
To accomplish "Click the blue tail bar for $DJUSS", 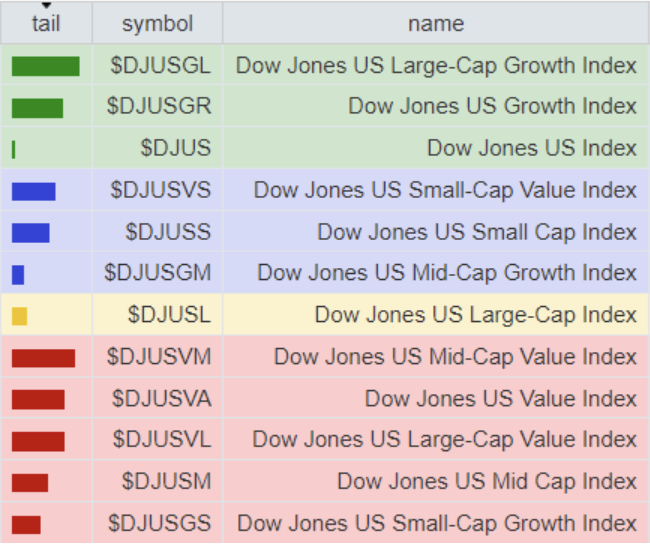I will click(x=30, y=232).
